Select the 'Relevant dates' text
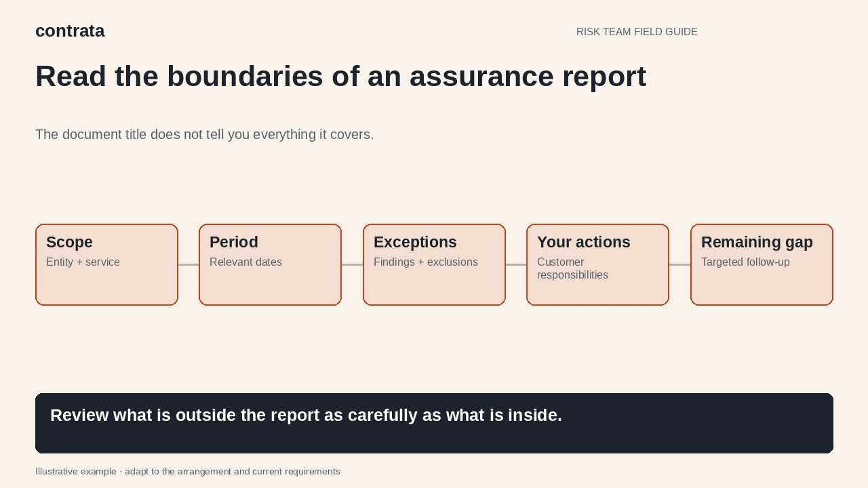Image resolution: width=868 pixels, height=488 pixels. tap(245, 262)
